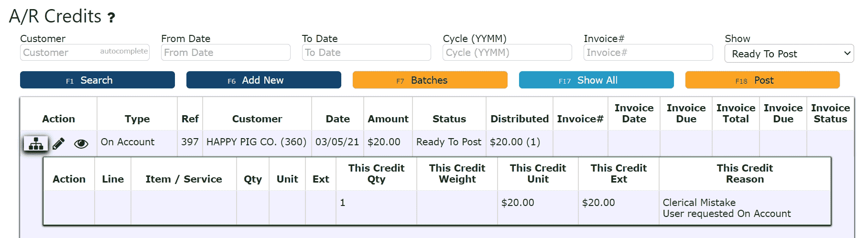Click the F1 Search button

[x=98, y=80]
